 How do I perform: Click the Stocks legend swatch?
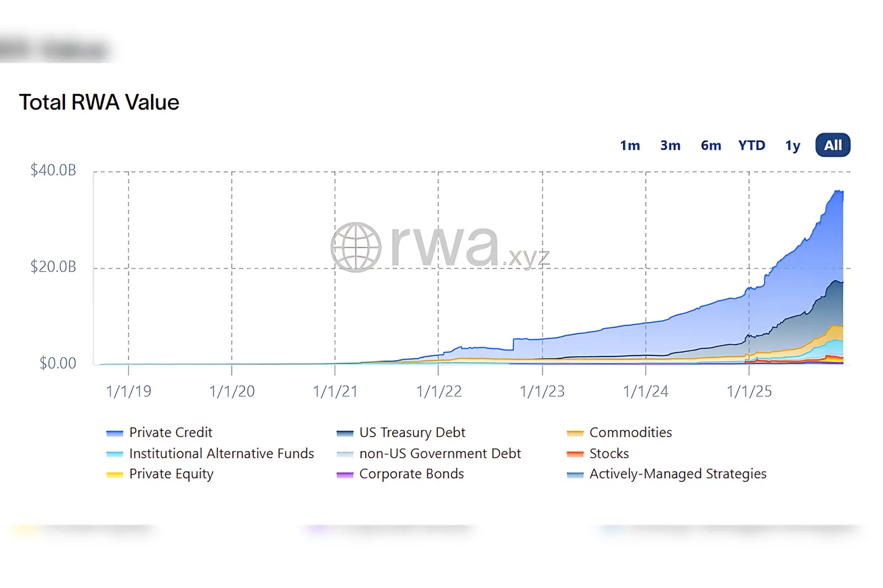click(x=575, y=454)
